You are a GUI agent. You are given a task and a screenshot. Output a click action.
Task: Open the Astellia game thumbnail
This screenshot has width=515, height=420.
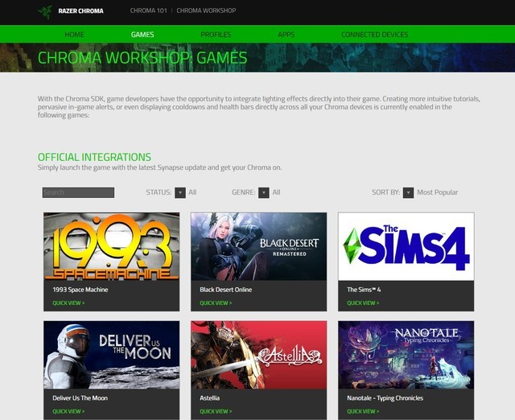pyautogui.click(x=259, y=355)
